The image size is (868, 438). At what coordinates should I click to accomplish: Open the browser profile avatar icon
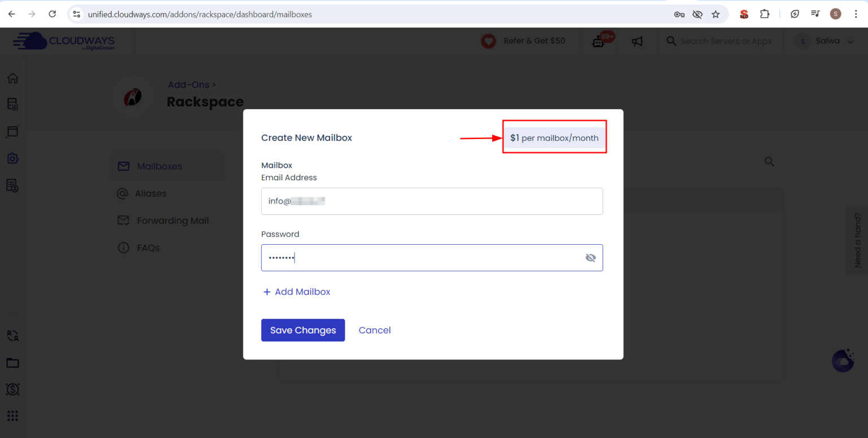coord(835,14)
